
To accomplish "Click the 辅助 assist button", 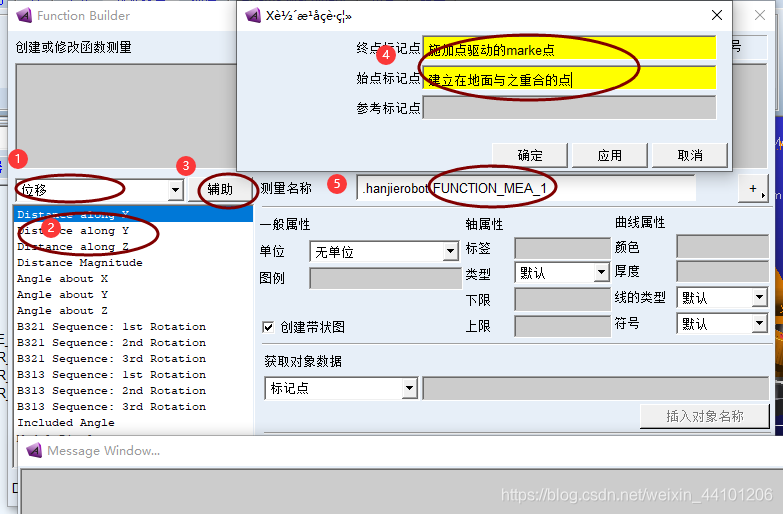I will [x=220, y=189].
